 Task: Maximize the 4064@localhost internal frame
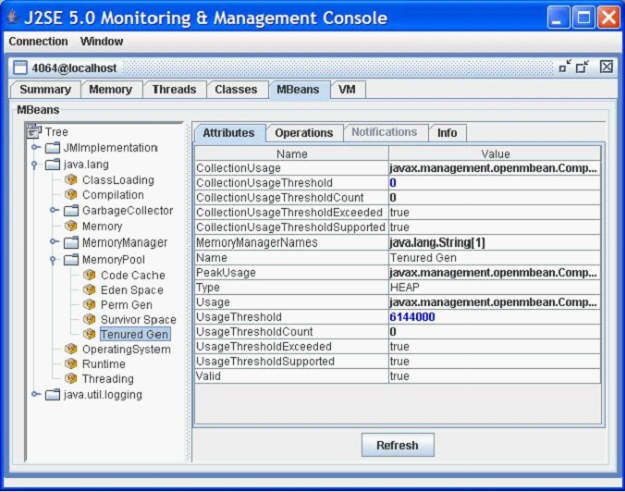tap(582, 67)
